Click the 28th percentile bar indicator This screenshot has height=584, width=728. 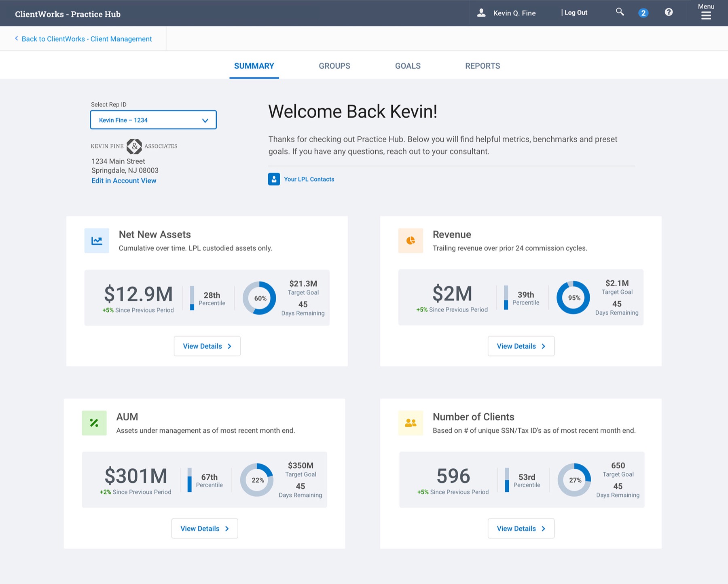[192, 298]
